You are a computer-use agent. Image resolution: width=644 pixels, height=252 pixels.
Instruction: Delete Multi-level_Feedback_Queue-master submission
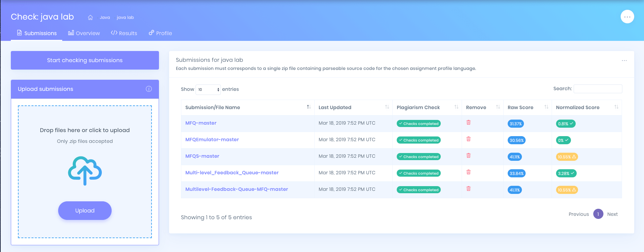(x=468, y=172)
